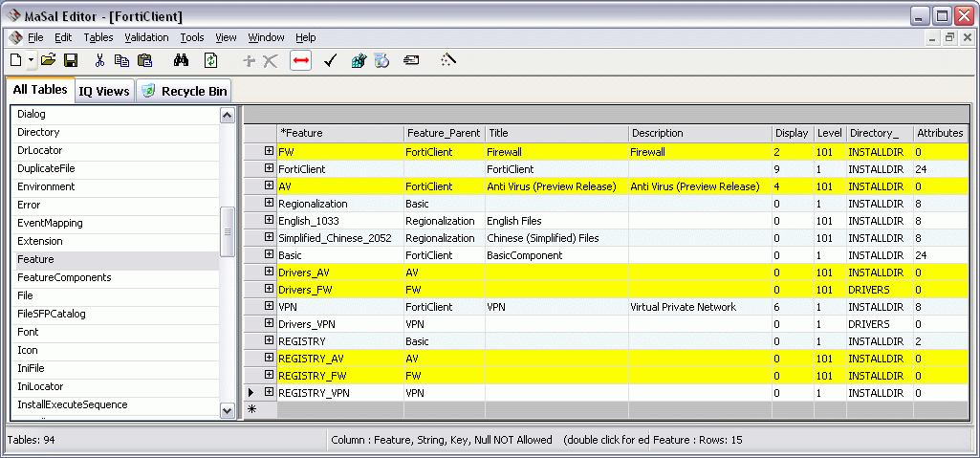Click the black checkmark validate icon
Screen dimensions: 980x458
coord(330,60)
